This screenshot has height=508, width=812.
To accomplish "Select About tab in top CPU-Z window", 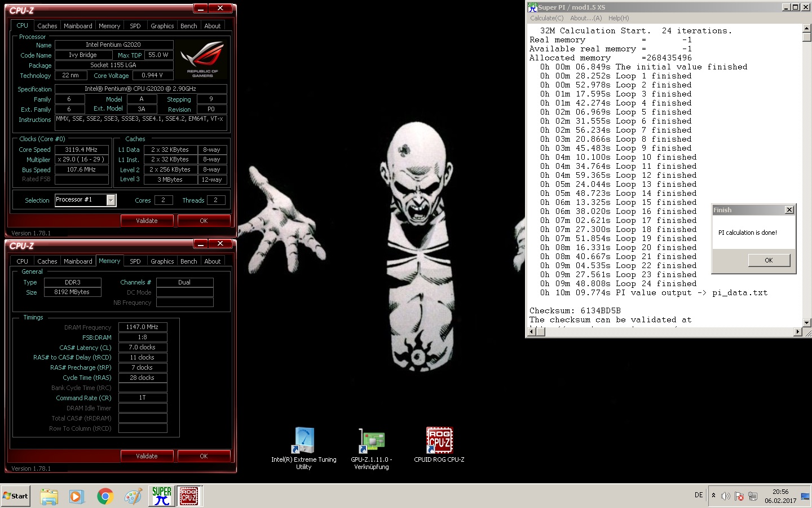I will click(x=213, y=26).
